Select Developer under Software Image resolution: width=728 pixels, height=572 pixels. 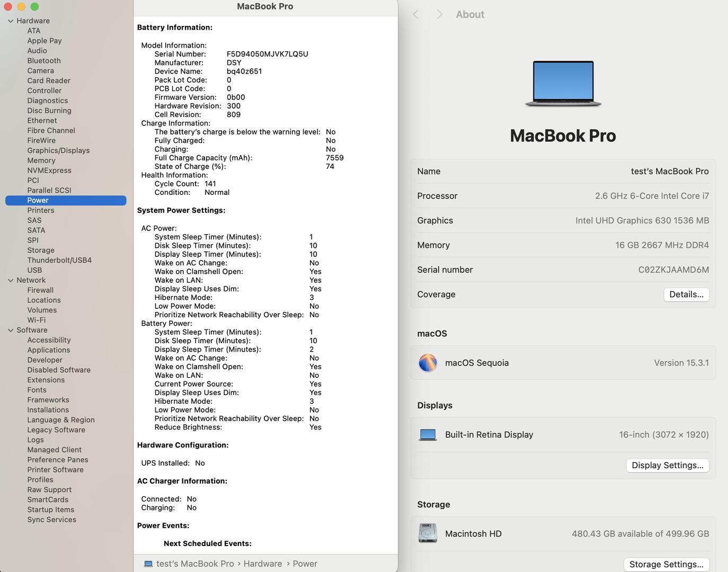pyautogui.click(x=45, y=360)
